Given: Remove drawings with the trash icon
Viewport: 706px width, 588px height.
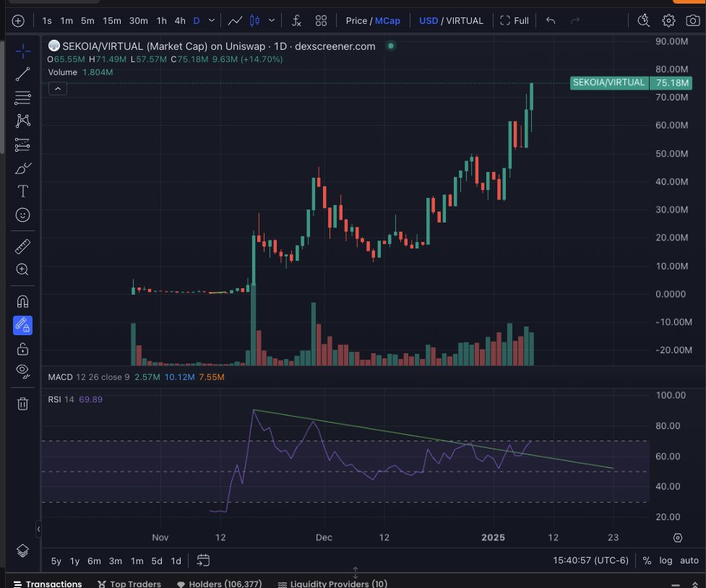Looking at the screenshot, I should pos(22,403).
